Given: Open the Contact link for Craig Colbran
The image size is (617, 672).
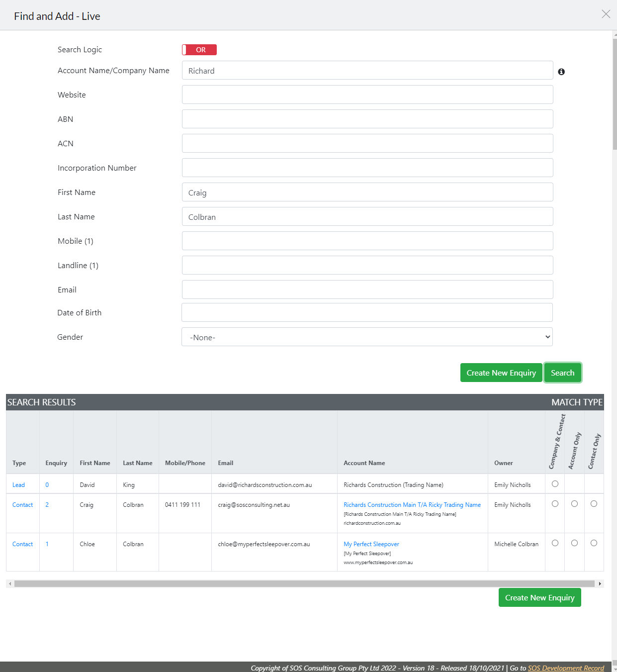Looking at the screenshot, I should 22,505.
